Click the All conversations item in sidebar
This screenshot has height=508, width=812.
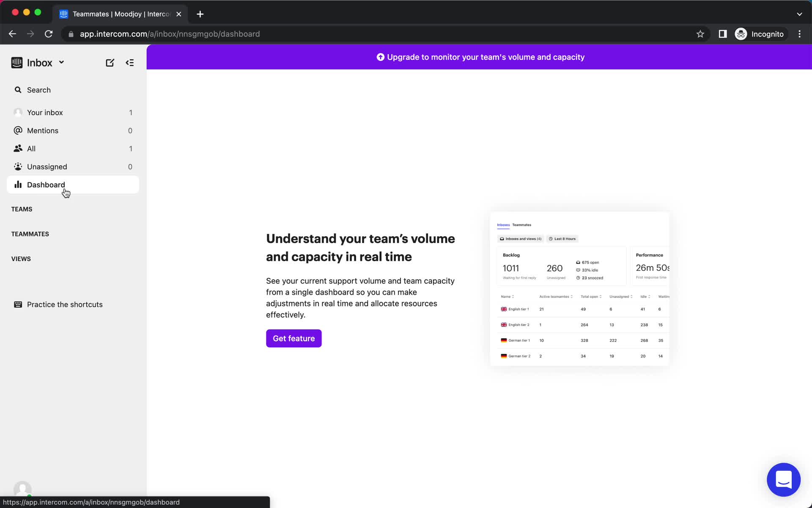pyautogui.click(x=32, y=148)
